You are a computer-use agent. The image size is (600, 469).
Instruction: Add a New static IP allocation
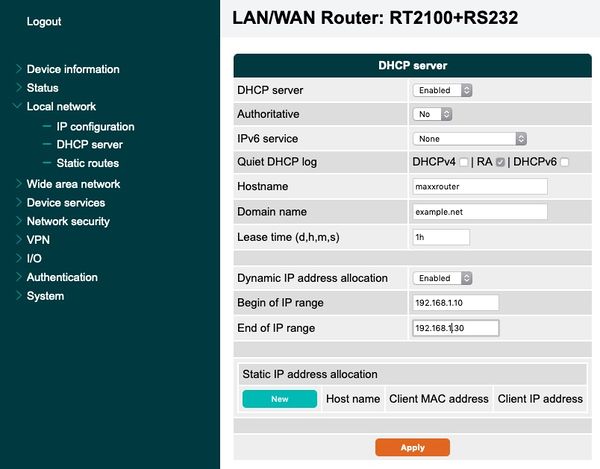[280, 399]
